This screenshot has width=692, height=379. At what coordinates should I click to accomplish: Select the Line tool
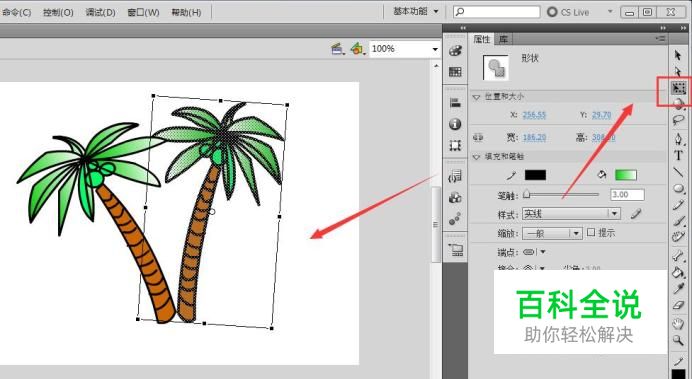pos(678,172)
